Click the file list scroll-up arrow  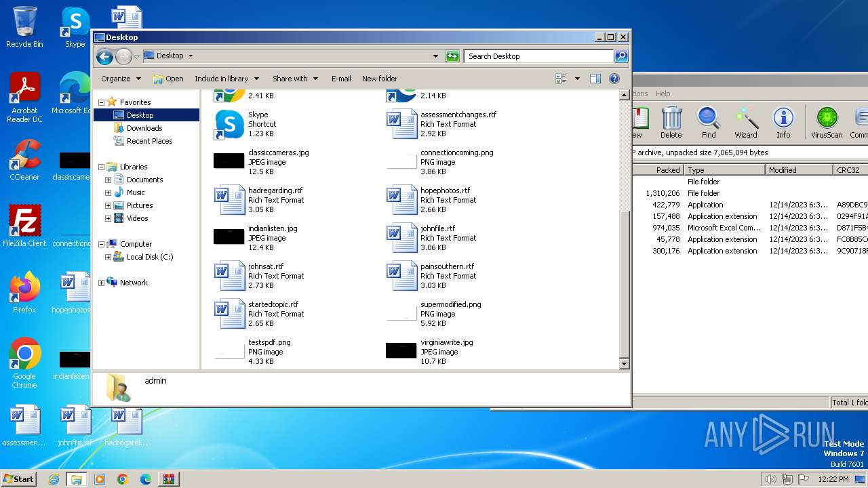tap(625, 96)
